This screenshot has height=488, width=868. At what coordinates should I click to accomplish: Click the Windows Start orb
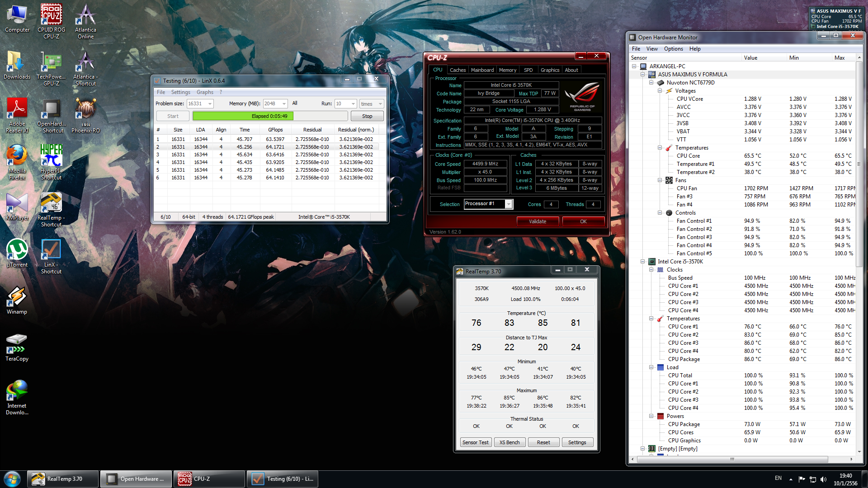pyautogui.click(x=12, y=479)
